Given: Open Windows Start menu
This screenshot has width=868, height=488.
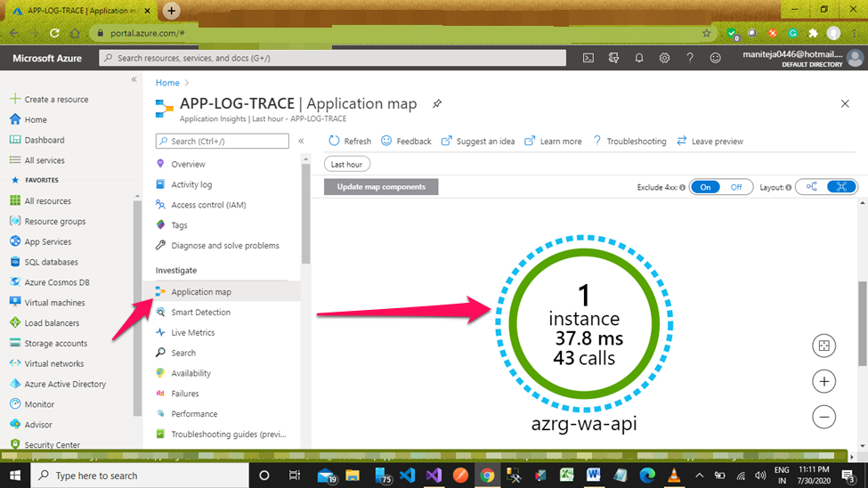Looking at the screenshot, I should coord(15,476).
